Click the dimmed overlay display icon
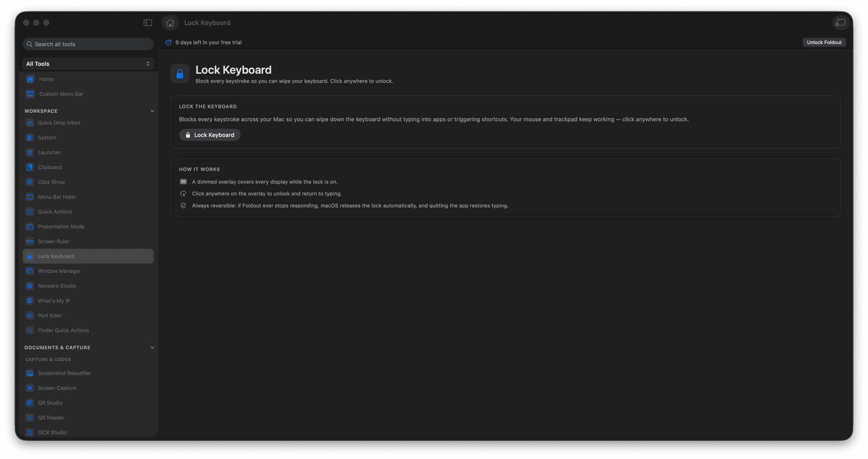 click(183, 182)
